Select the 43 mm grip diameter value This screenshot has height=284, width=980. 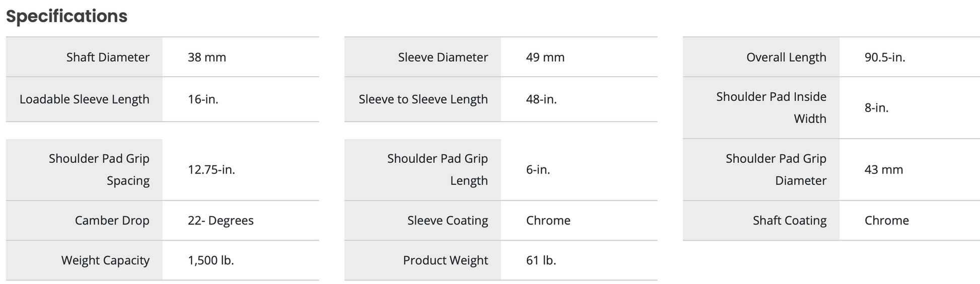(884, 169)
